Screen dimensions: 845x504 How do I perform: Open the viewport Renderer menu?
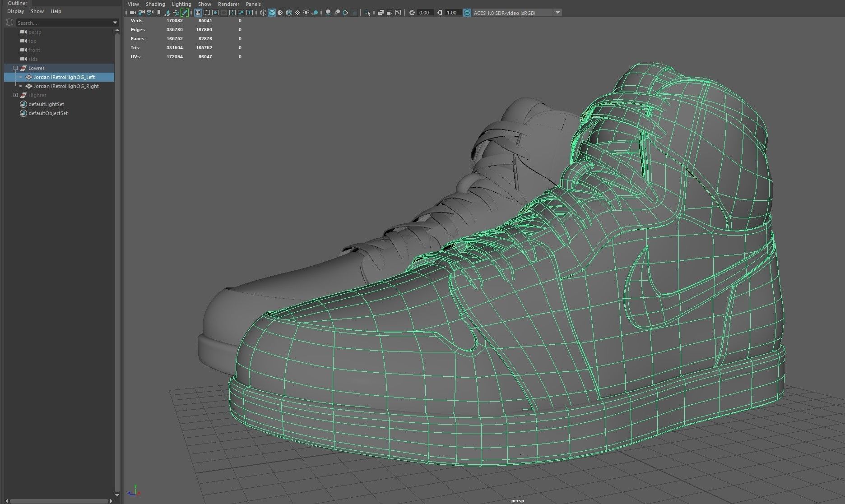[x=228, y=4]
